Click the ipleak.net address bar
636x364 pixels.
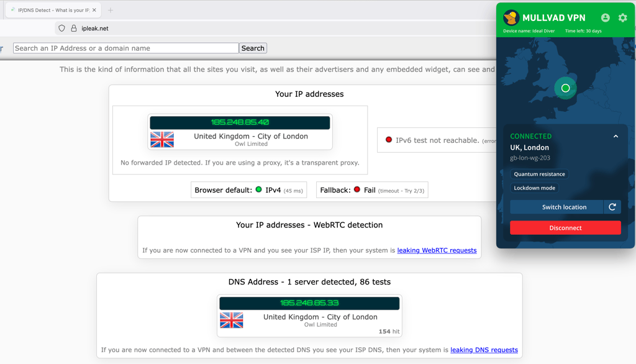pyautogui.click(x=276, y=29)
